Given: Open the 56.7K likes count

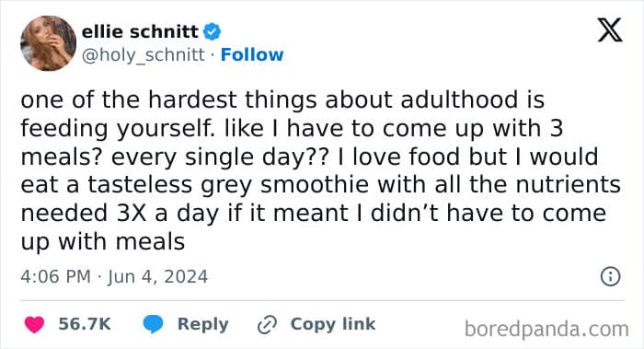Looking at the screenshot, I should 85,324.
